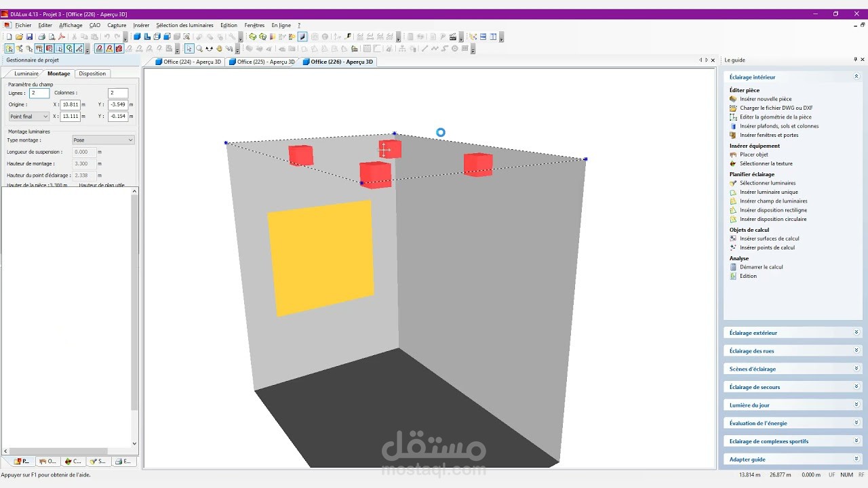Click the Origine X value field

[71, 105]
